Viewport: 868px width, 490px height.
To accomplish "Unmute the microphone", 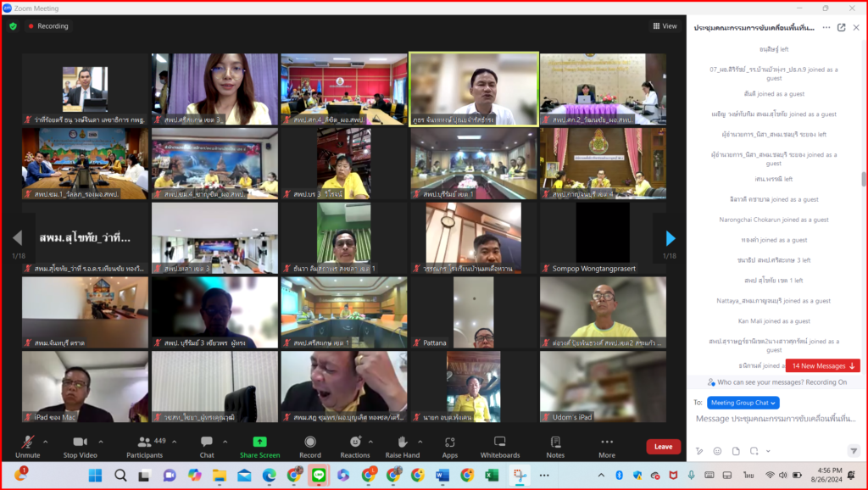I will tap(28, 446).
